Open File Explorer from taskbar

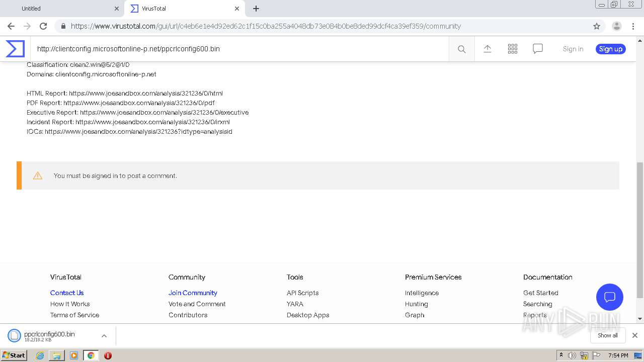[x=57, y=355]
